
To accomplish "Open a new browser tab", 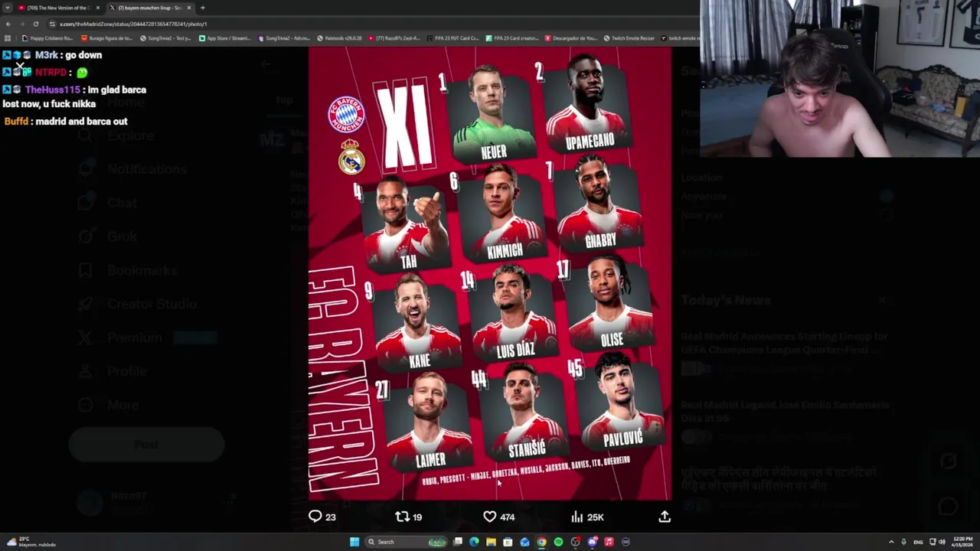I will [202, 8].
